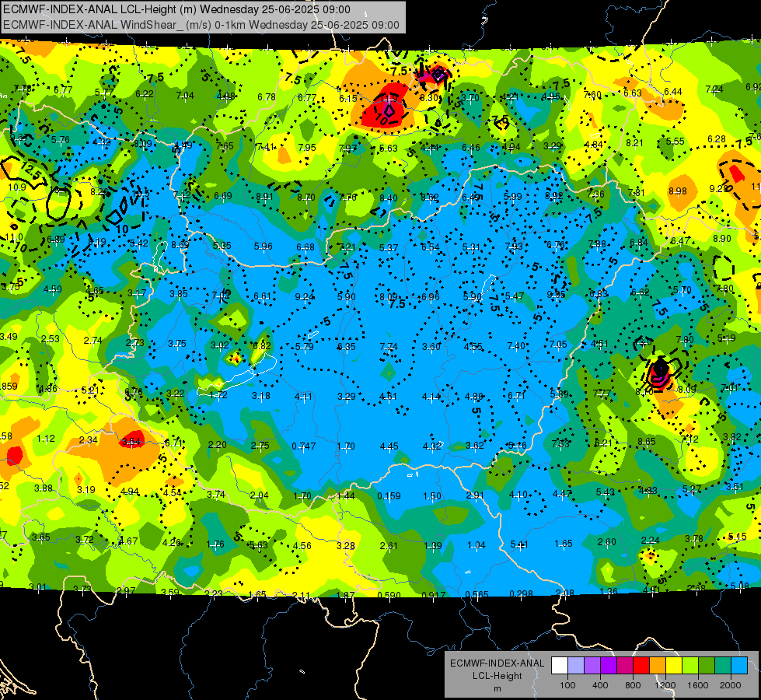Click the wind shear value 0.565
Image resolution: width=761 pixels, height=700 pixels.
(476, 595)
